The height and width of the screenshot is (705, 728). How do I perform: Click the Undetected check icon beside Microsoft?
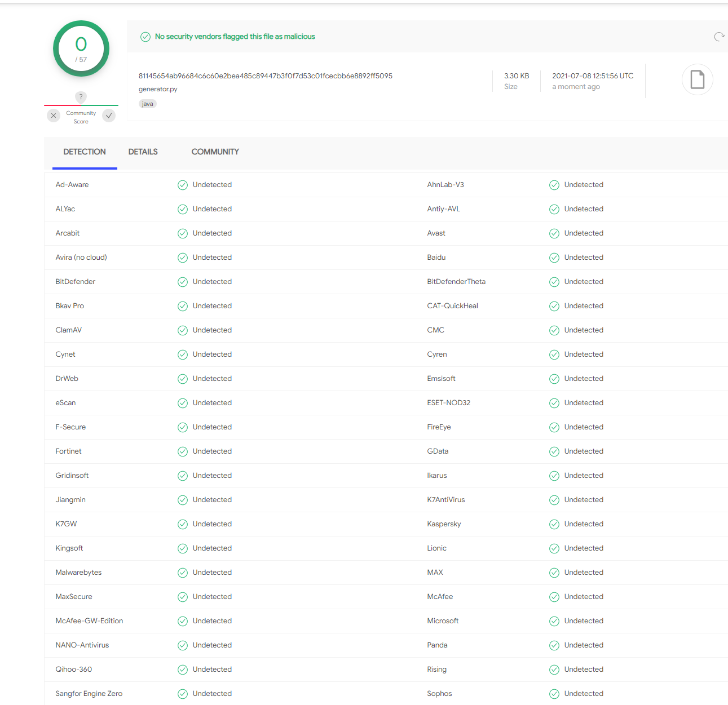tap(554, 621)
